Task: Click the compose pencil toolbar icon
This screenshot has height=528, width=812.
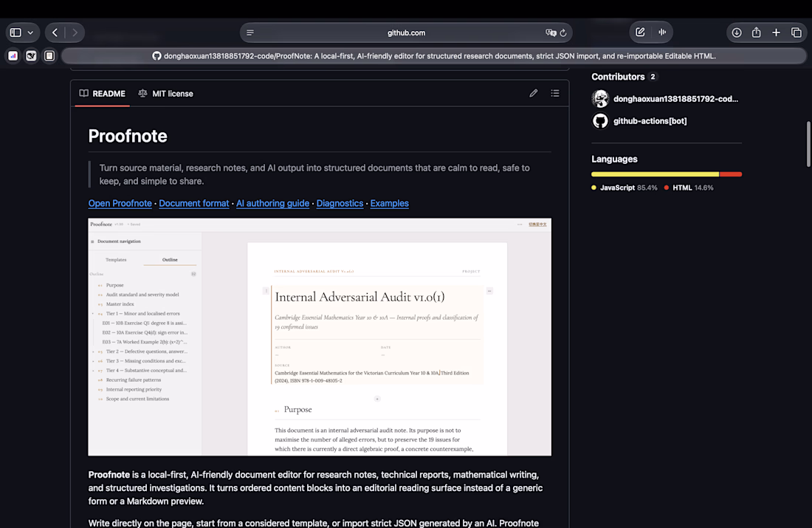Action: pos(640,32)
